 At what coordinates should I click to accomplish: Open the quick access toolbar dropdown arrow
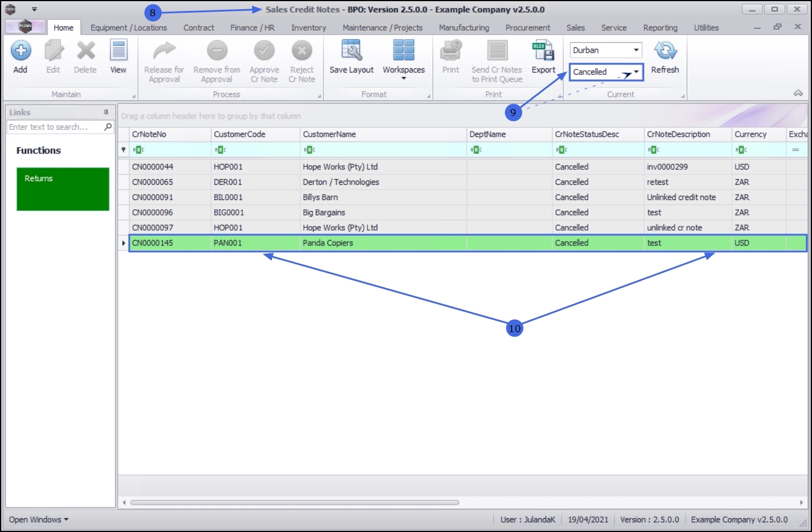click(34, 9)
